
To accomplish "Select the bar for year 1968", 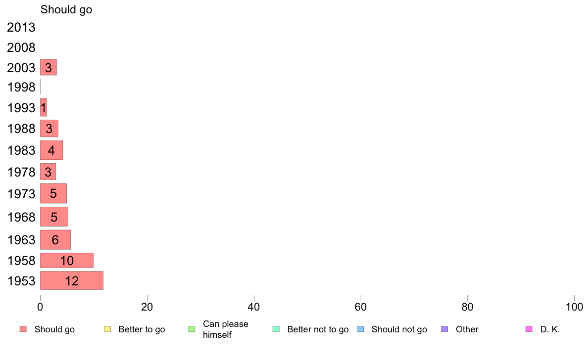I will pyautogui.click(x=54, y=217).
